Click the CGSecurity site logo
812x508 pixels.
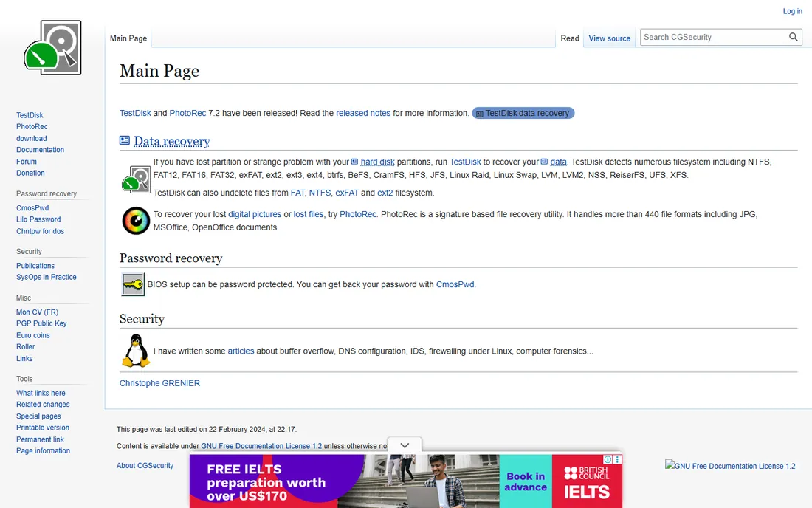[52, 48]
